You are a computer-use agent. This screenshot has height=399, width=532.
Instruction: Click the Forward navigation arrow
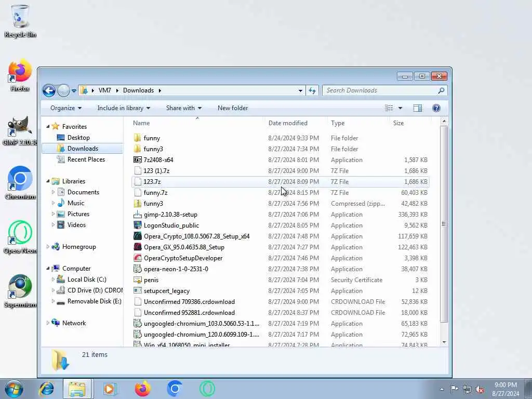coord(63,90)
